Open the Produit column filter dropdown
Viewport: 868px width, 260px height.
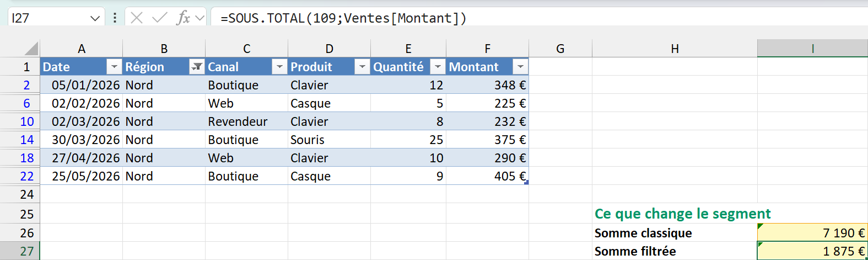tap(362, 67)
